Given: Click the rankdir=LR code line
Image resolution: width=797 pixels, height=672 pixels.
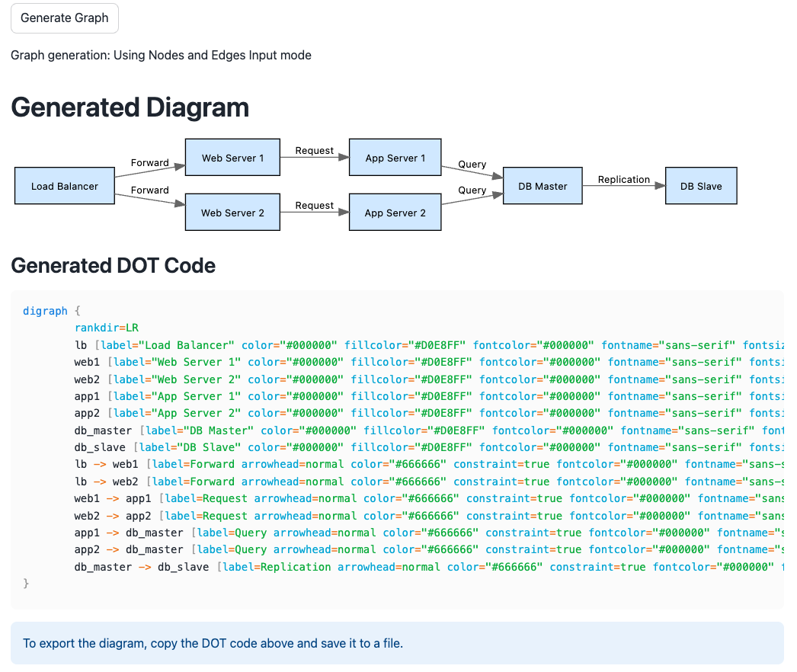Looking at the screenshot, I should click(106, 328).
